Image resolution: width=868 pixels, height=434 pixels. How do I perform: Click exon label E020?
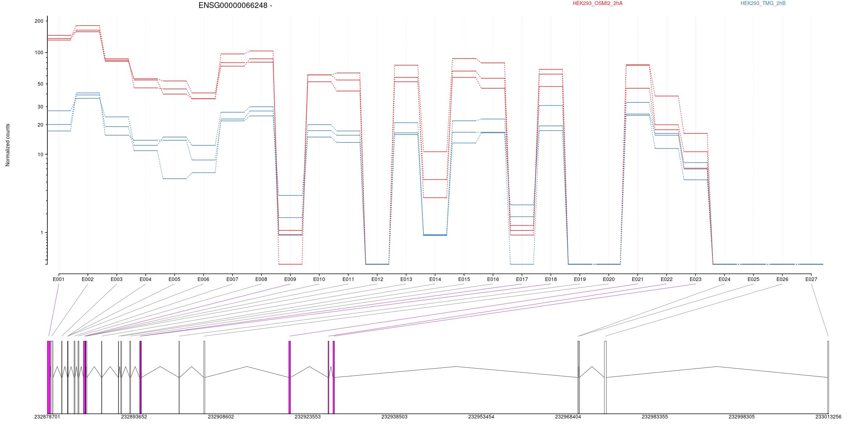coord(609,279)
